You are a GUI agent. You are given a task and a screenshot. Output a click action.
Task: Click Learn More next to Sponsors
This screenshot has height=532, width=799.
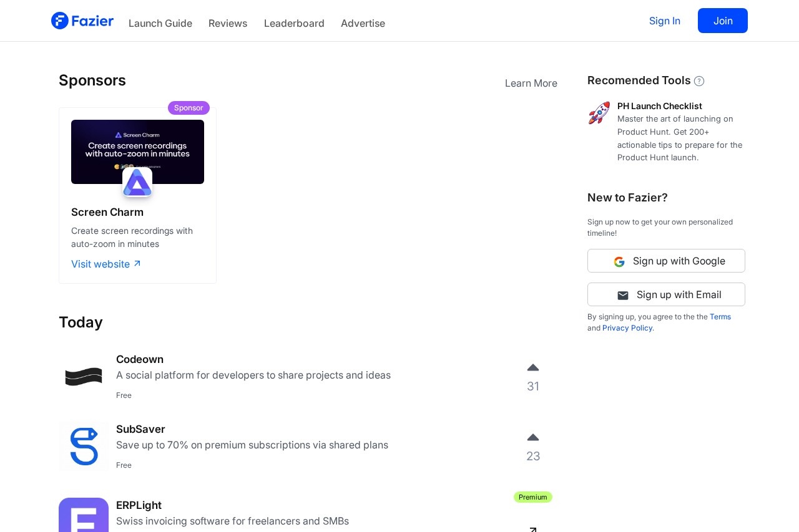(x=531, y=84)
